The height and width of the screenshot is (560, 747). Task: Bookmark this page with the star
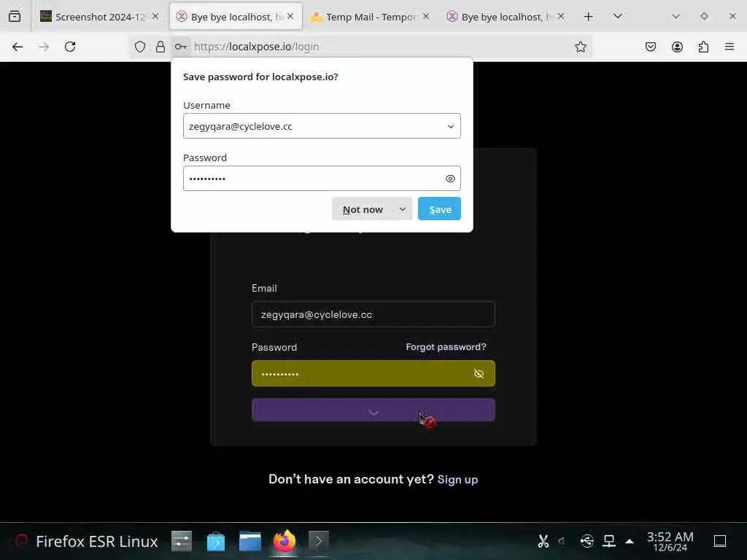(x=580, y=47)
